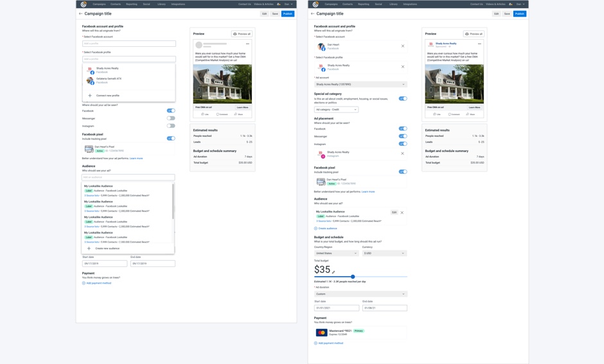Open Library menu in right mockup
604x364 pixels.
(393, 4)
